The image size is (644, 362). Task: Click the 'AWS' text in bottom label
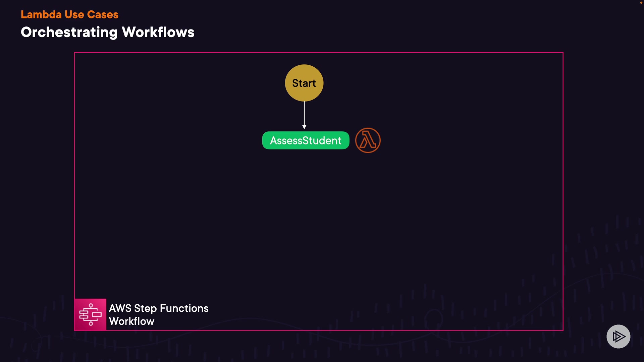coord(120,308)
